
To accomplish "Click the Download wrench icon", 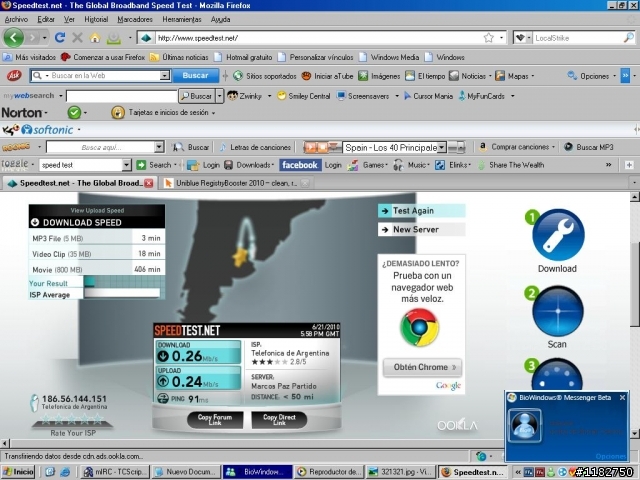I will click(x=558, y=235).
